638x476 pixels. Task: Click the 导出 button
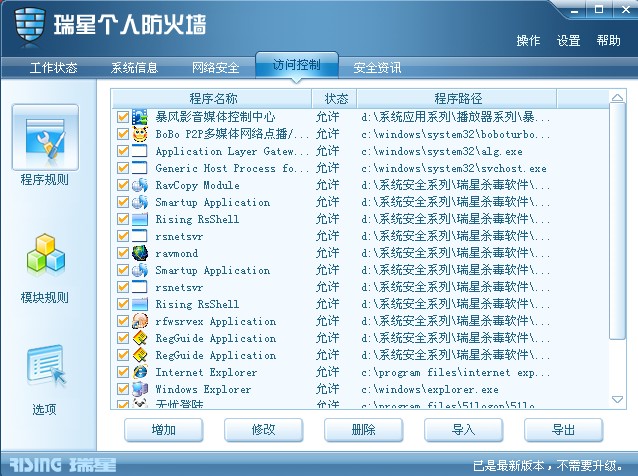(x=564, y=430)
